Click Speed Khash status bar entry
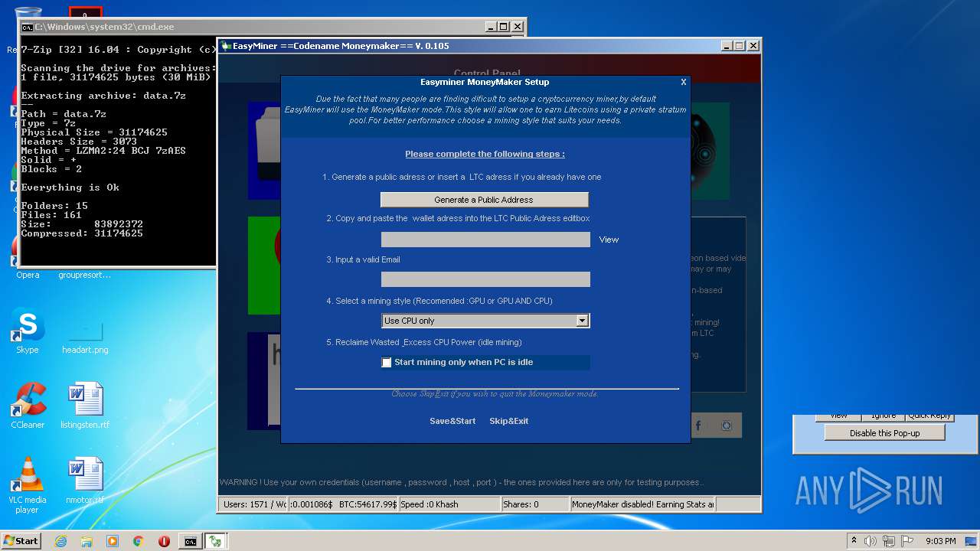 (449, 504)
